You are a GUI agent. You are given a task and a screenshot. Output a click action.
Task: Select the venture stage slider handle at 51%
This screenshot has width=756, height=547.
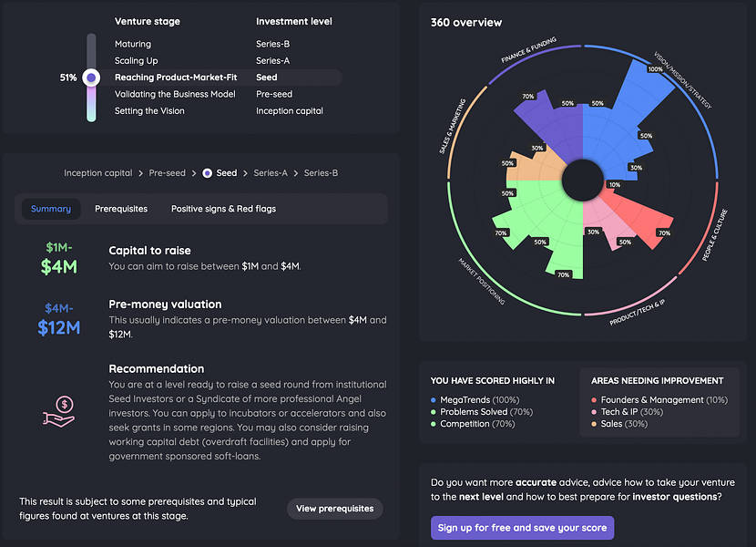coord(91,77)
